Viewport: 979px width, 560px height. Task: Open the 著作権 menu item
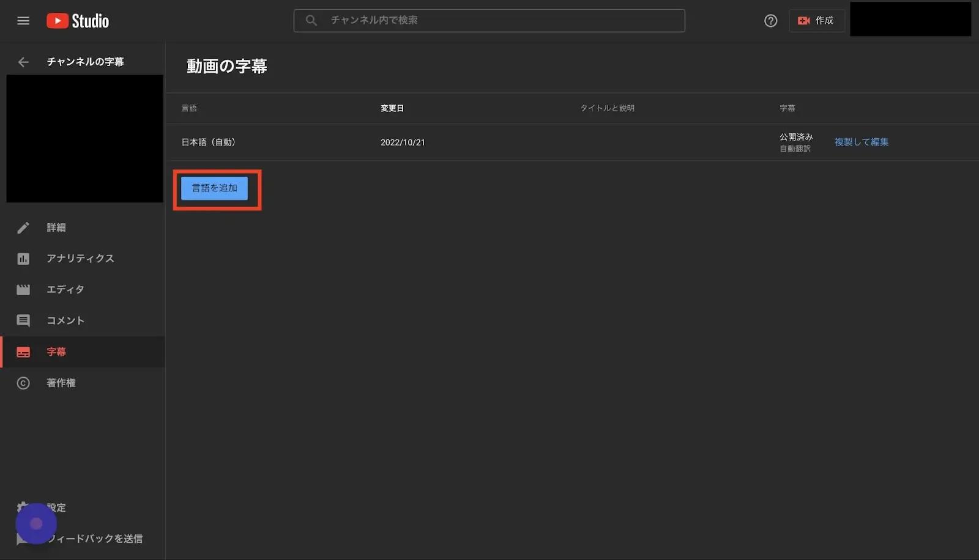point(83,383)
